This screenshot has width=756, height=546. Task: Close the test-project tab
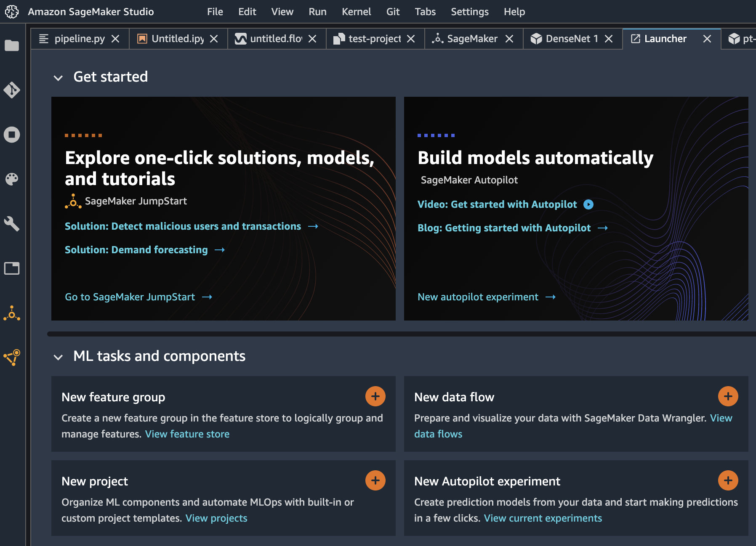tap(411, 39)
